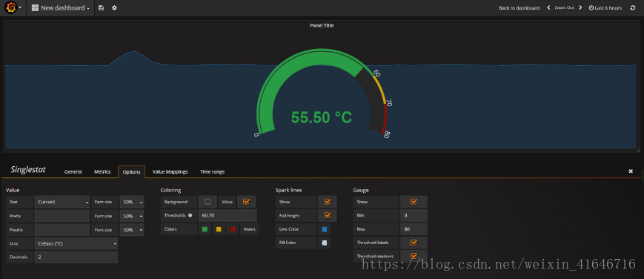Toggle the Coloring Background checkbox
644x279 pixels.
coord(208,202)
